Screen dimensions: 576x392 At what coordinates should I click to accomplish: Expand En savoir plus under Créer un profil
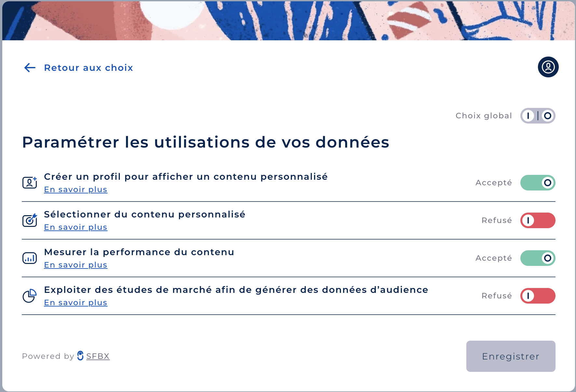coord(75,189)
